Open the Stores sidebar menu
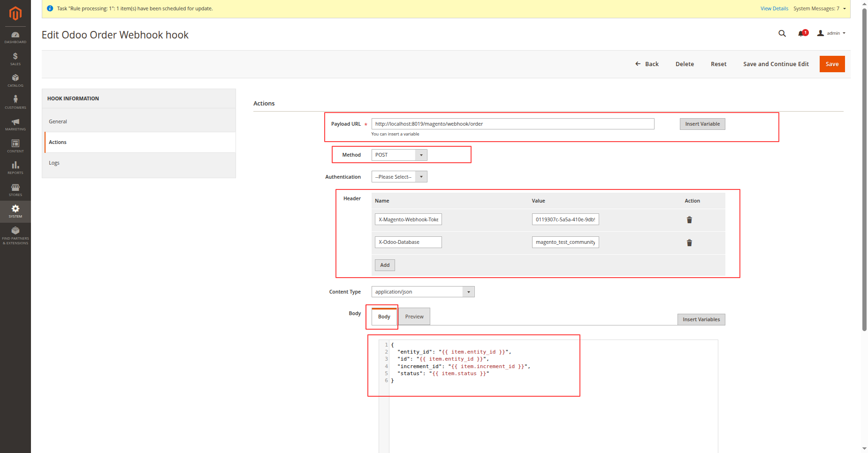 [x=15, y=190]
